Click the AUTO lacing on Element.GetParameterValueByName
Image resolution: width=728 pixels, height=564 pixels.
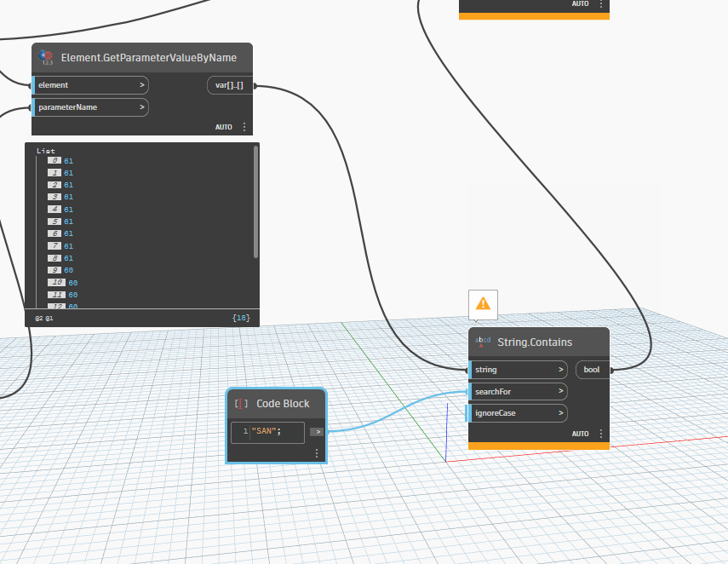click(x=223, y=127)
